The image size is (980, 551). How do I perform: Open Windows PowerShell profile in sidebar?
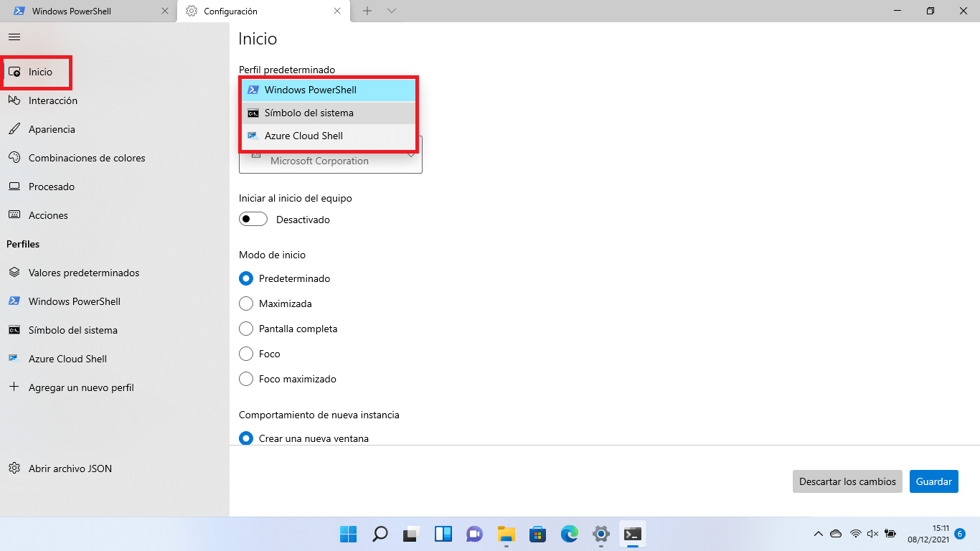pyautogui.click(x=115, y=301)
